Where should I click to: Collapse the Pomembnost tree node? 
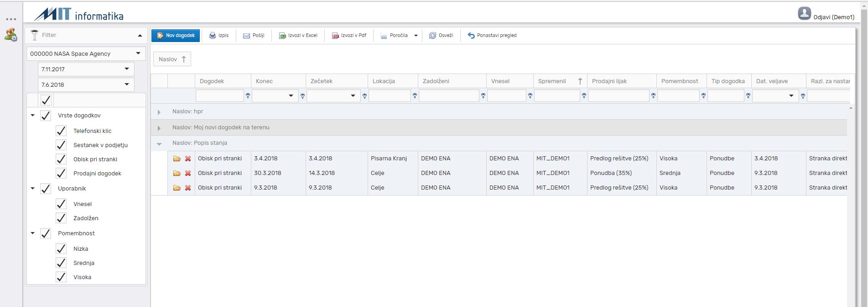32,233
